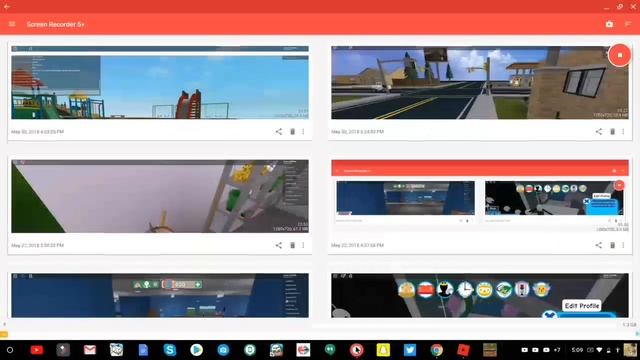Open the hamburger navigation menu
This screenshot has height=360, width=640.
12,24
